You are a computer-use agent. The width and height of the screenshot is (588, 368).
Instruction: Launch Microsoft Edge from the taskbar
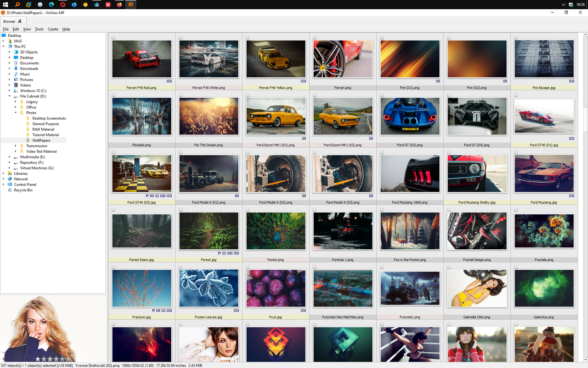[x=51, y=4]
